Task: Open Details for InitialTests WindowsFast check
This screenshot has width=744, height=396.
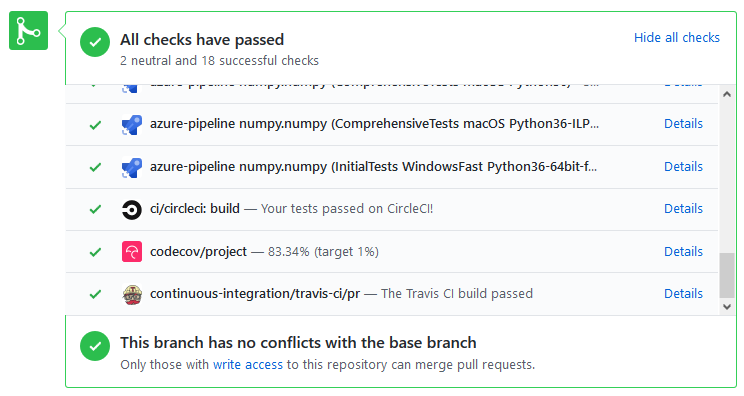Action: [683, 166]
